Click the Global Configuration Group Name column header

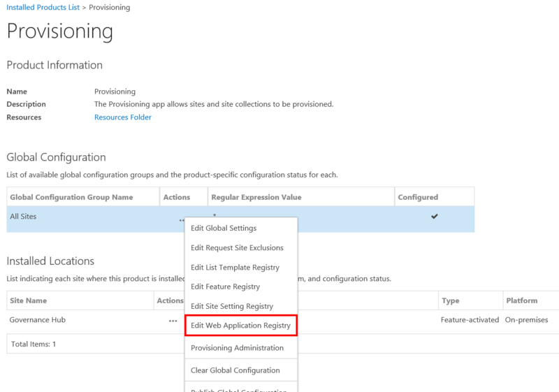(71, 197)
